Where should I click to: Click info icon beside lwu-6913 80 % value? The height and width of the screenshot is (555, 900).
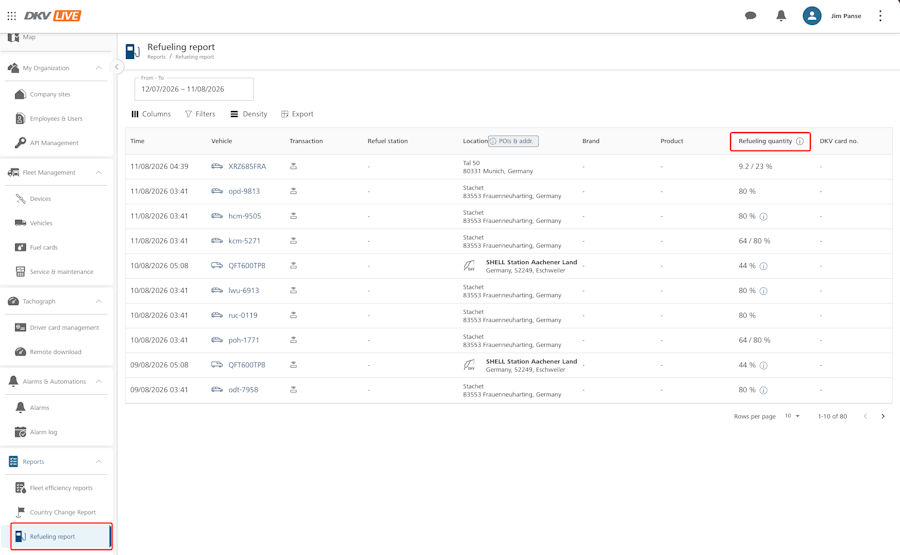point(763,291)
